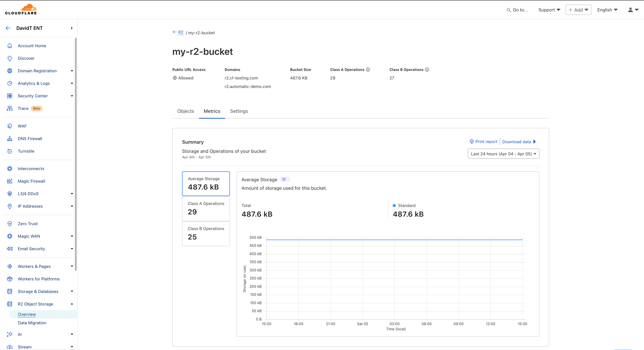Navigate back using the R2 breadcrumb
The width and height of the screenshot is (644, 350).
[180, 32]
